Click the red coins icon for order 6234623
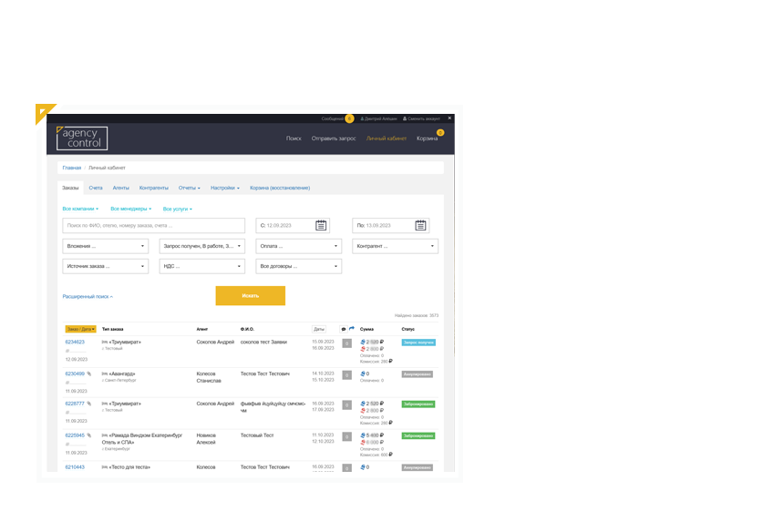784x532 pixels. (363, 349)
